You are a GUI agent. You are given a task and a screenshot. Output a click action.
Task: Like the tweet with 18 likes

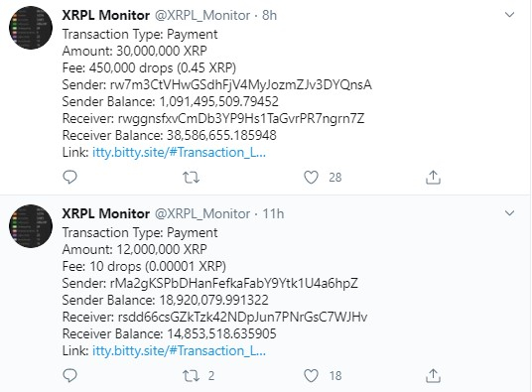(311, 376)
